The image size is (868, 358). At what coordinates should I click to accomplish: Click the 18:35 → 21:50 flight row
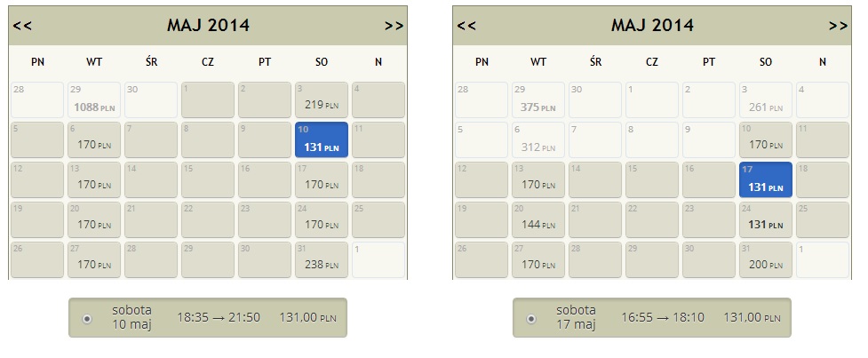tap(208, 318)
